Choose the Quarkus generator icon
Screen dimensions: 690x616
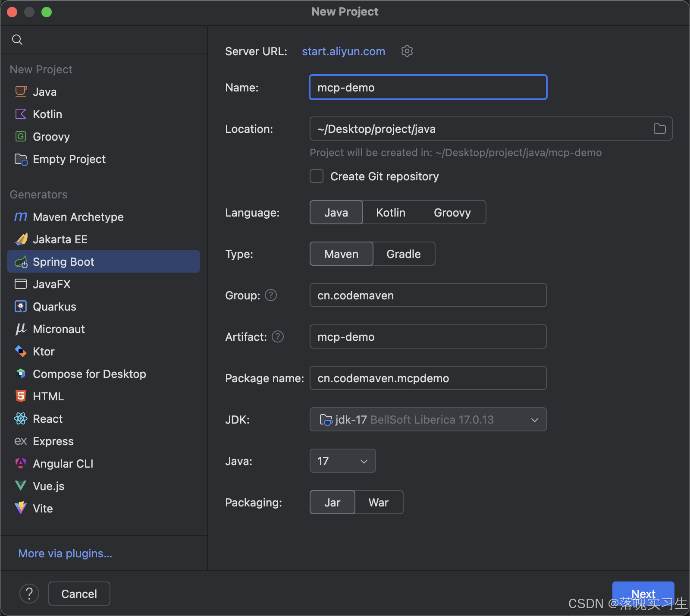click(x=21, y=306)
